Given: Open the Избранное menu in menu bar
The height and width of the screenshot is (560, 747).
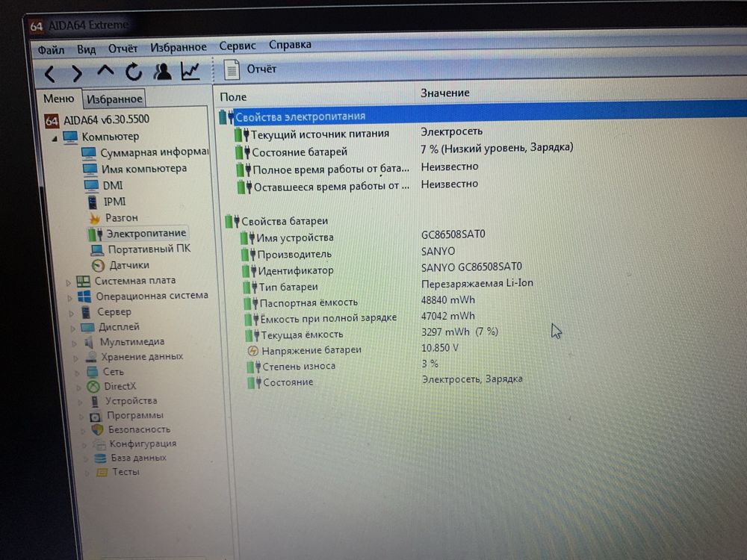Looking at the screenshot, I should (x=179, y=47).
